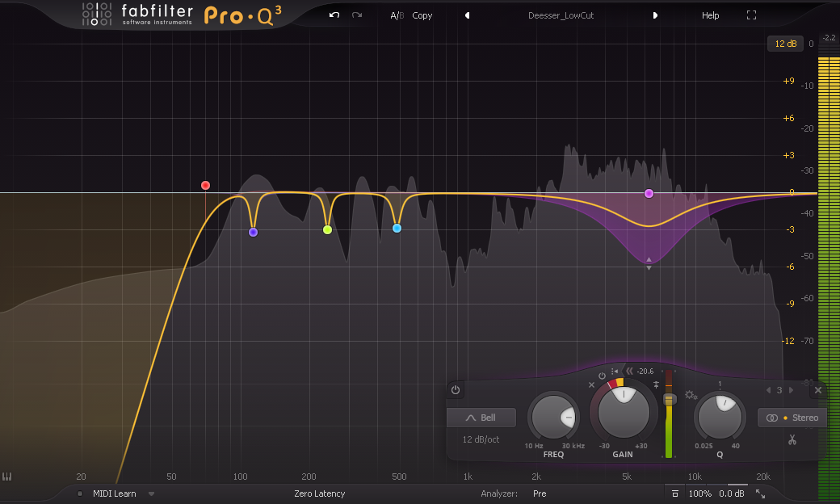Enter full screen mode
The height and width of the screenshot is (504, 840).
click(x=752, y=15)
